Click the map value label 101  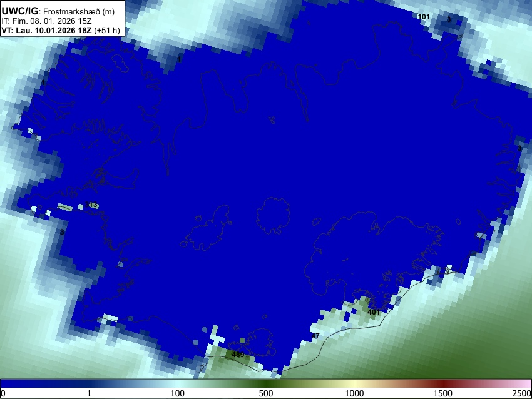click(x=424, y=17)
